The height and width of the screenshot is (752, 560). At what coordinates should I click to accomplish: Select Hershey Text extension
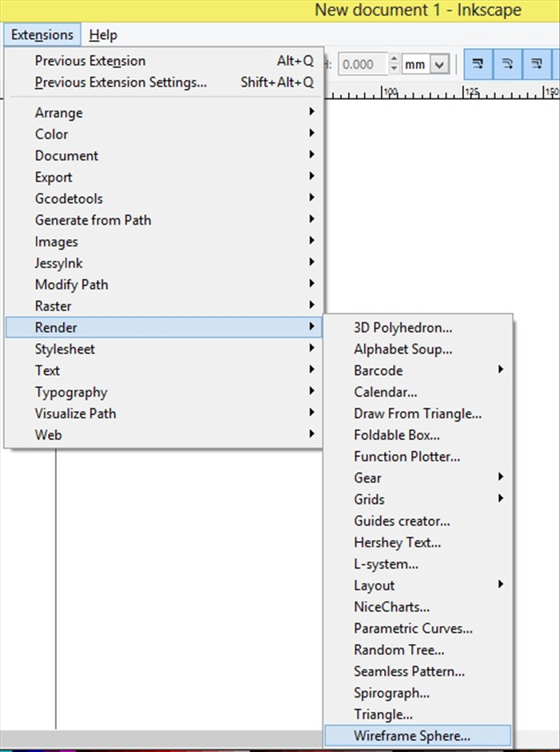point(418,542)
